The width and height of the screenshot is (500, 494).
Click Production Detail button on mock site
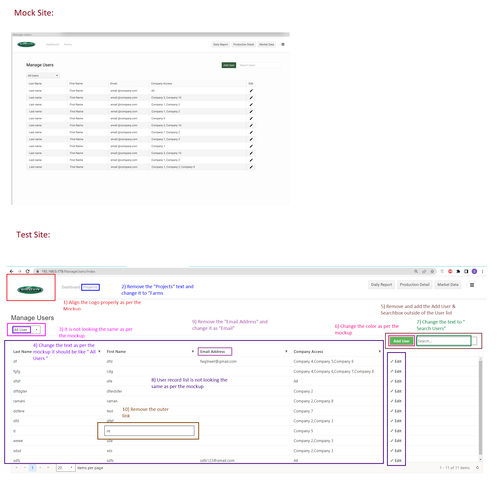click(243, 44)
